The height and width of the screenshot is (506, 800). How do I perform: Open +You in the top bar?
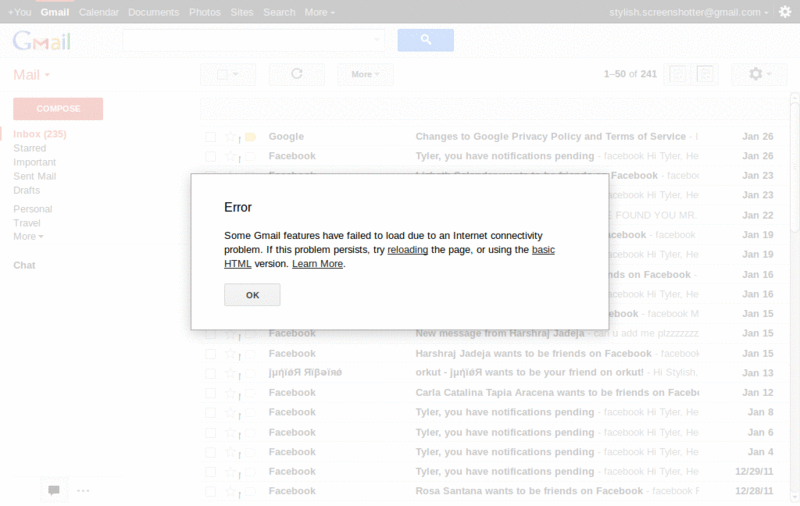(19, 12)
